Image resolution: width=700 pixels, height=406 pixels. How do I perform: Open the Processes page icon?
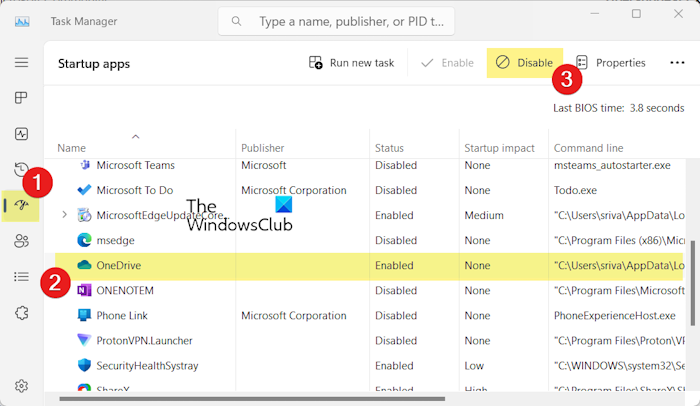point(21,98)
